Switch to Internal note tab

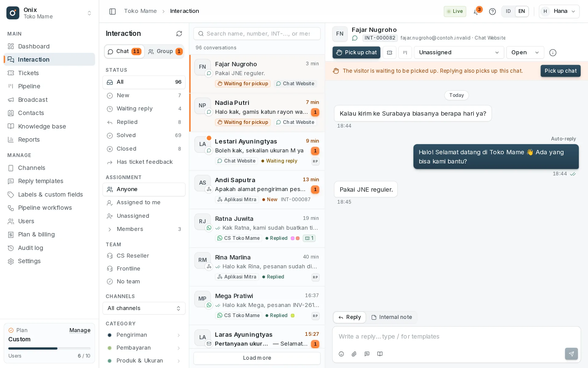tap(391, 317)
